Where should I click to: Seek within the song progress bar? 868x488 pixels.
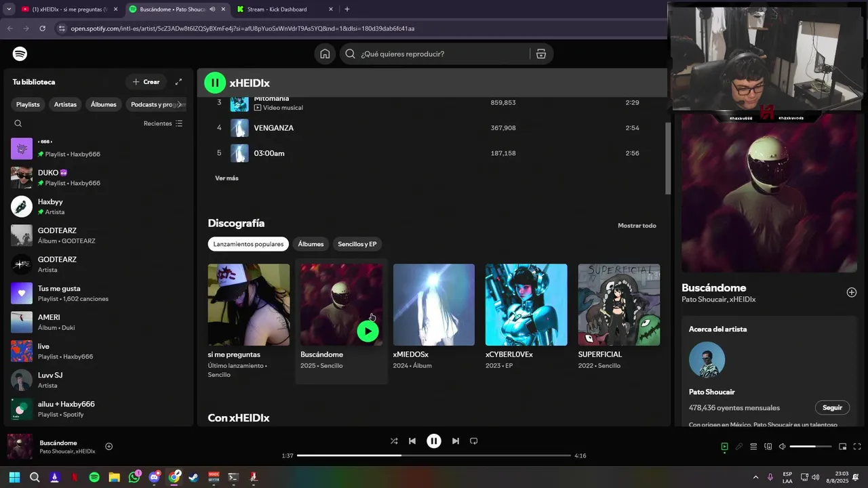[434, 455]
